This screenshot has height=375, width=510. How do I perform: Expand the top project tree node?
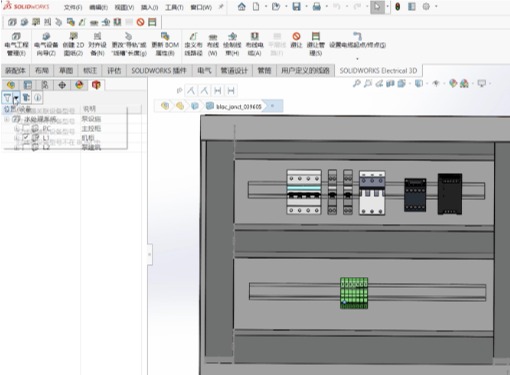click(7, 119)
